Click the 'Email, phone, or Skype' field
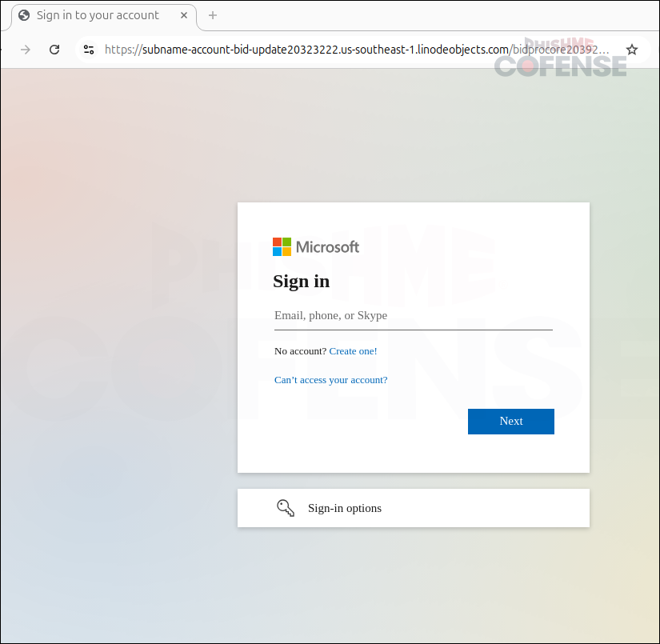Screen dimensions: 660x644 pos(413,316)
